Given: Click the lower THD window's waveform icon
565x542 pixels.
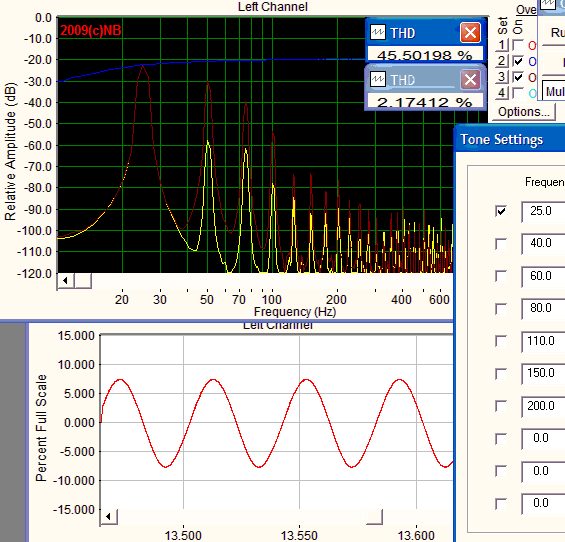Looking at the screenshot, I should click(378, 79).
